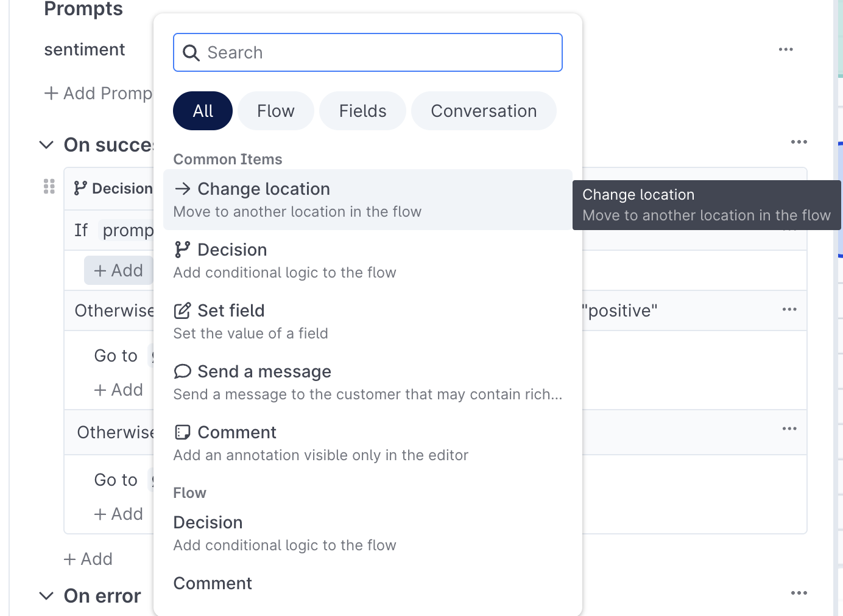Viewport: 843px width, 616px height.
Task: Collapse the On success section
Action: click(x=46, y=145)
